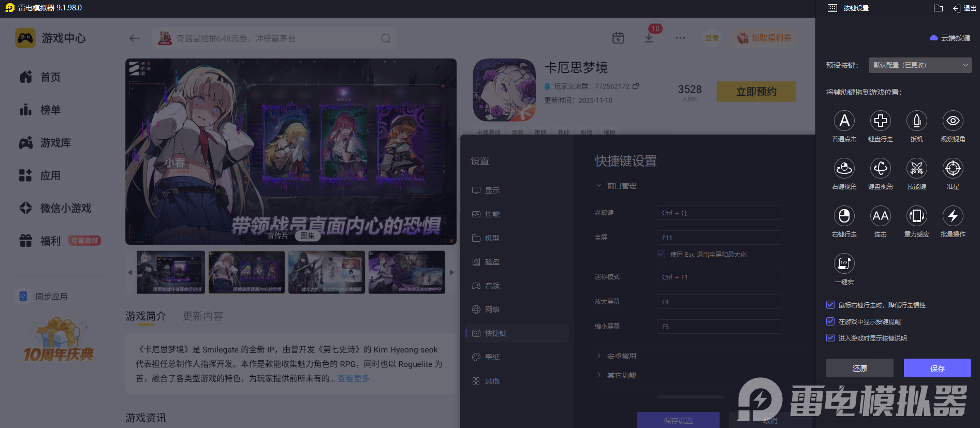Choose the 观察视角 eye icon
This screenshot has width=980, height=428.
953,121
